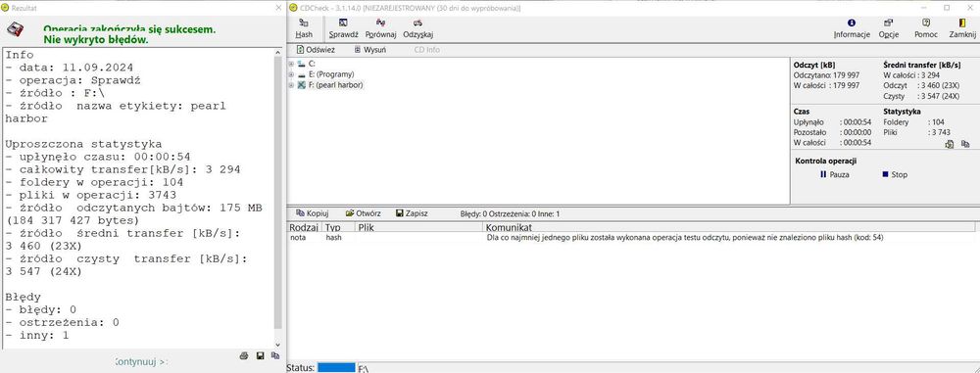Click the Komunikat column header

coord(728,227)
